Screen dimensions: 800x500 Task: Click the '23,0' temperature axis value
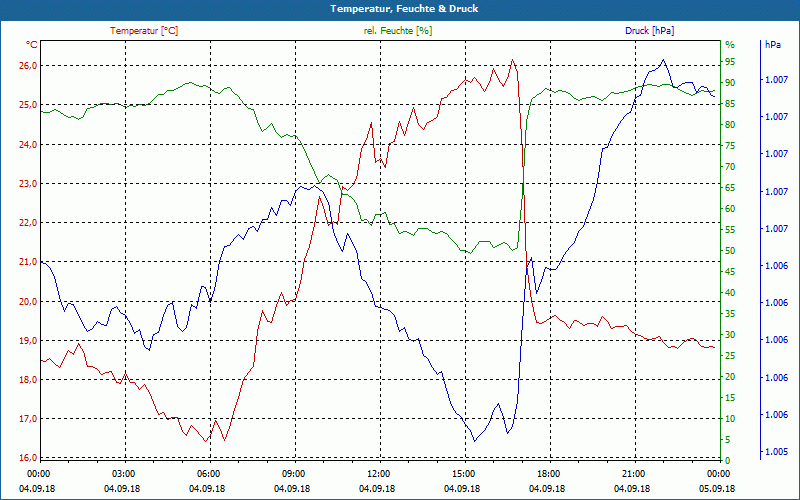pyautogui.click(x=28, y=184)
